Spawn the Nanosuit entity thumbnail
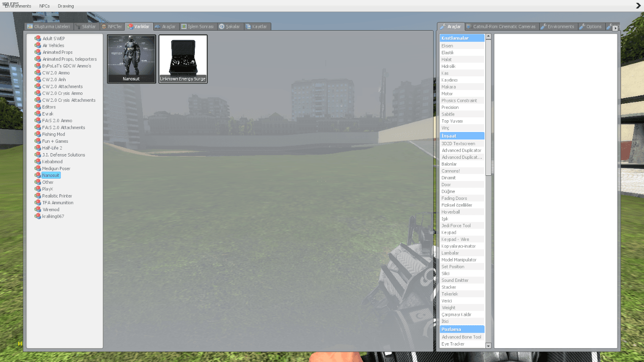This screenshot has width=644, height=362. pos(132,59)
